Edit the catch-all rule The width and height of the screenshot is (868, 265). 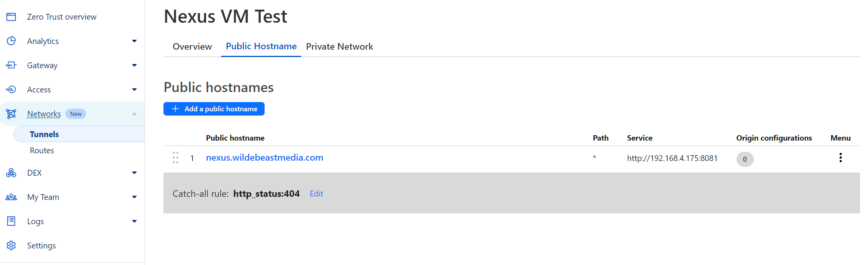coord(316,193)
